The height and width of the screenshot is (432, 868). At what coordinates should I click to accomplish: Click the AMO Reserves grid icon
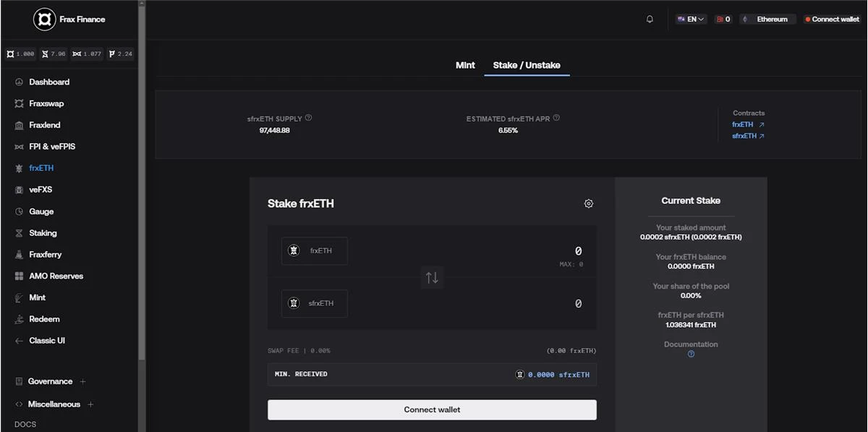19,276
